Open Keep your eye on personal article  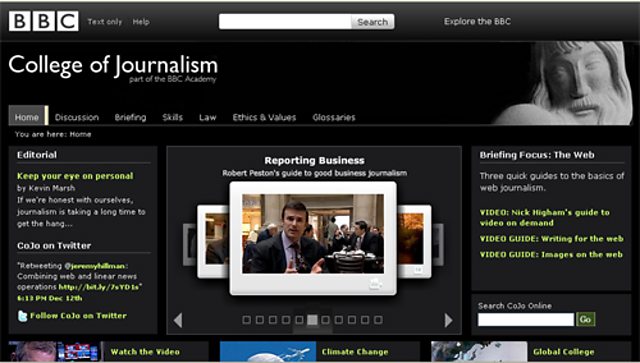click(x=75, y=176)
